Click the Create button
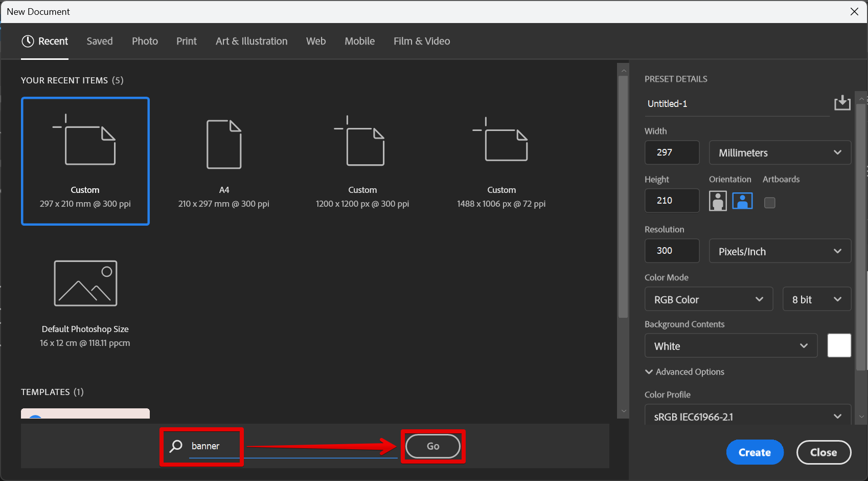Image resolution: width=868 pixels, height=481 pixels. [755, 452]
